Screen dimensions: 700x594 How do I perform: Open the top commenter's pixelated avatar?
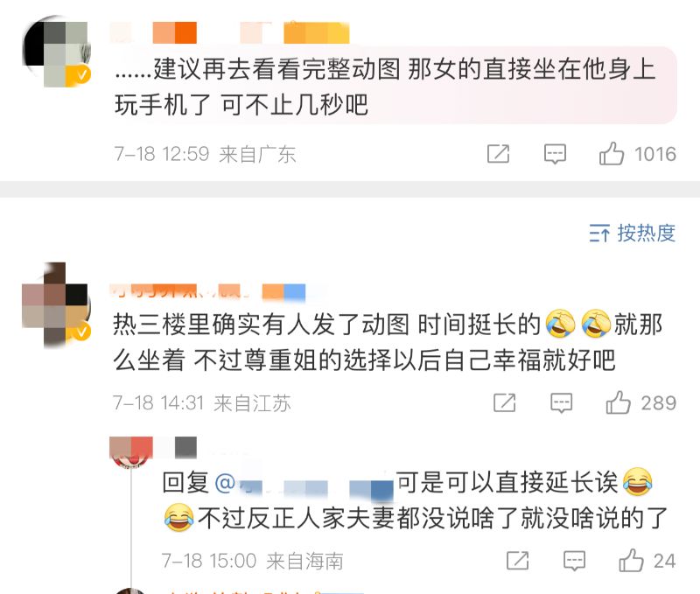[x=56, y=52]
